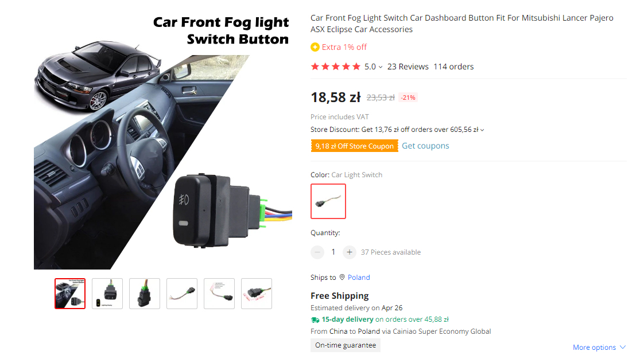Click the 9,18 zł Off Store Coupon badge
The width and height of the screenshot is (644, 359).
pyautogui.click(x=354, y=146)
